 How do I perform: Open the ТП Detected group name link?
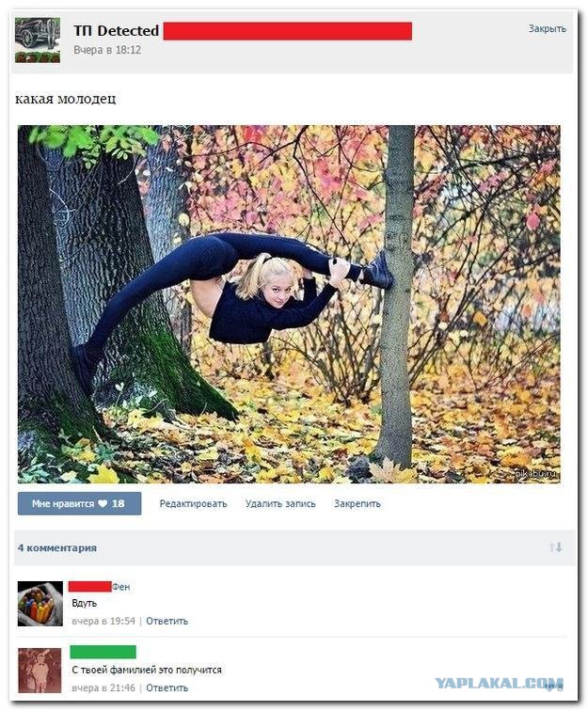(x=116, y=31)
